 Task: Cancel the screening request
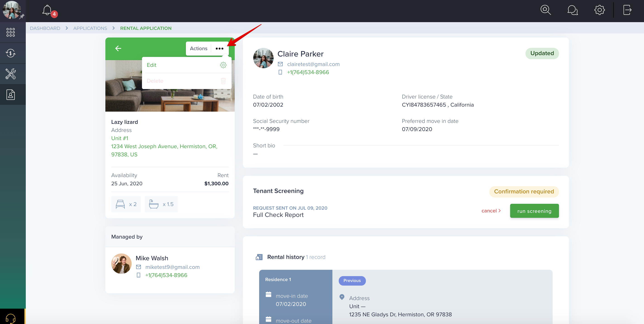[491, 211]
